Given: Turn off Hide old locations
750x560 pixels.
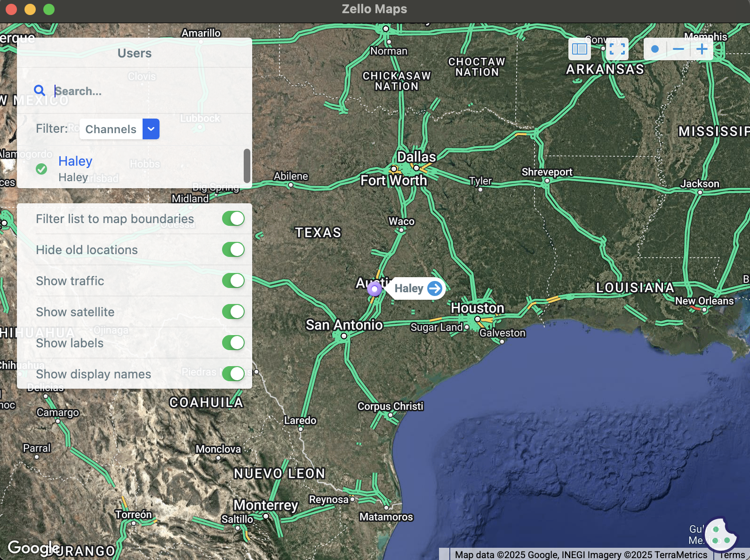Looking at the screenshot, I should tap(233, 249).
